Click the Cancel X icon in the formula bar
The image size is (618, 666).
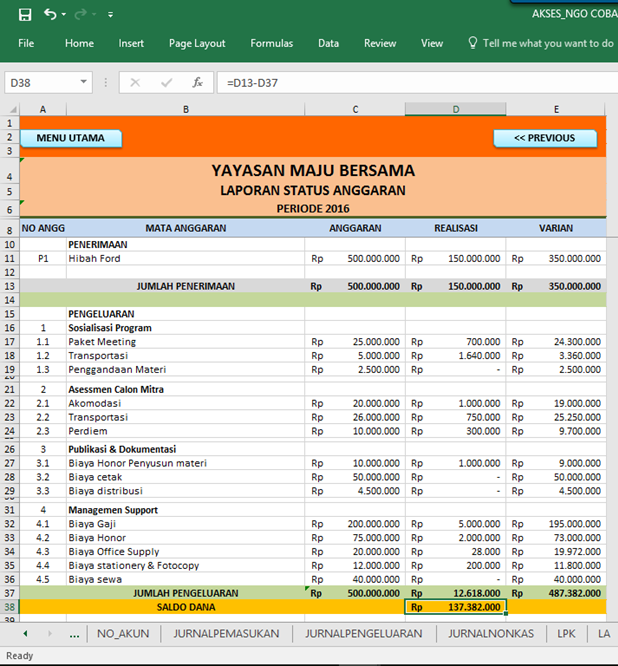(135, 82)
